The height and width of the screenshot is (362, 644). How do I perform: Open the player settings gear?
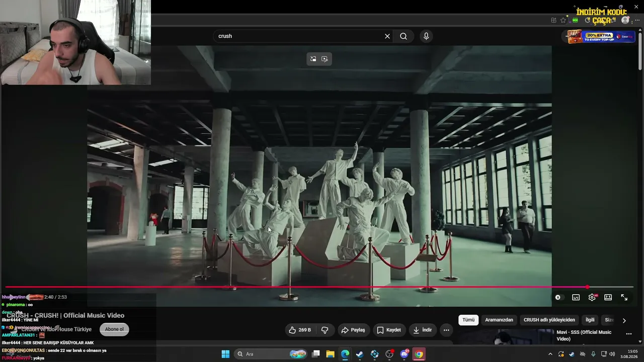[x=592, y=297]
